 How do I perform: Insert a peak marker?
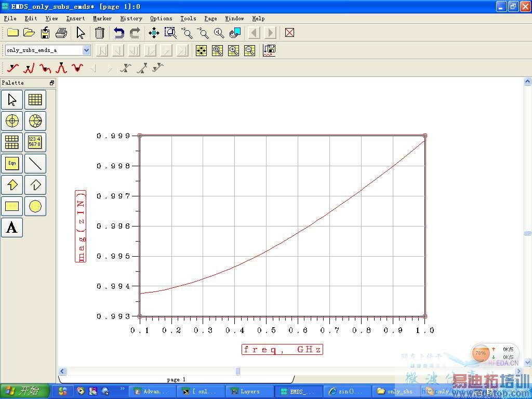click(x=29, y=68)
